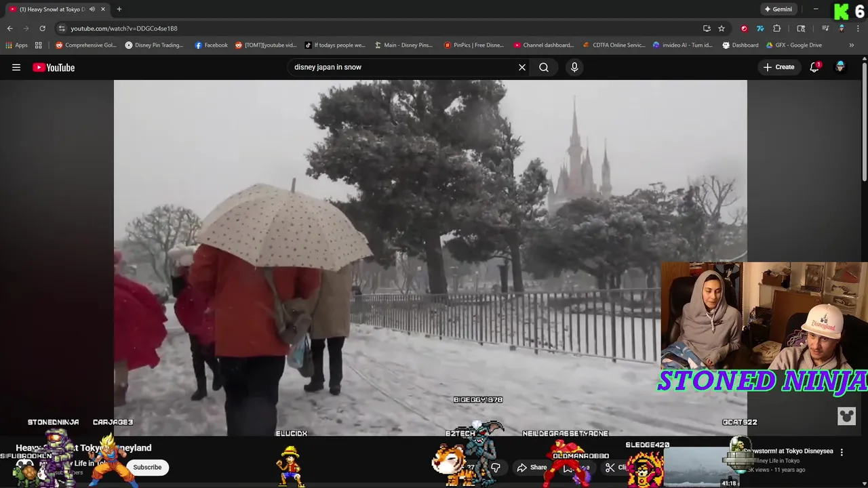This screenshot has width=868, height=488.
Task: Go back with the browser back arrow
Action: [x=9, y=28]
